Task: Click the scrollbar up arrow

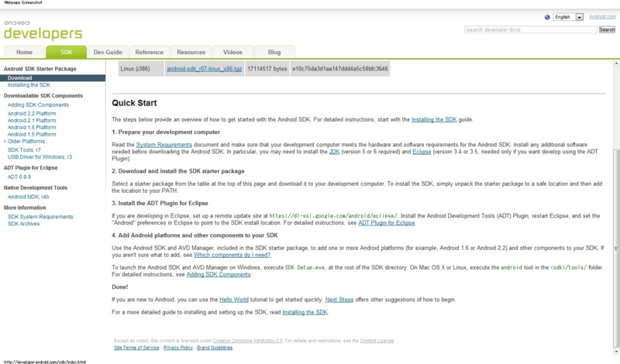Action: click(616, 64)
